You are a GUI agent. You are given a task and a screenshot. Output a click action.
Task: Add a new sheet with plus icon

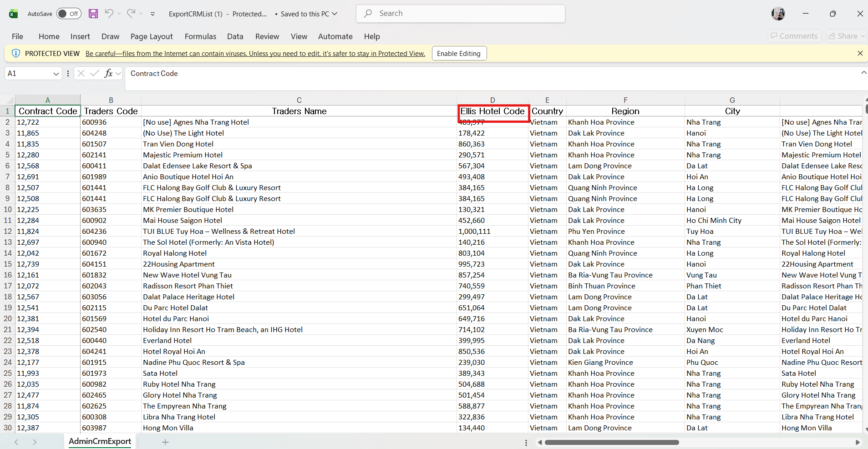pyautogui.click(x=165, y=442)
